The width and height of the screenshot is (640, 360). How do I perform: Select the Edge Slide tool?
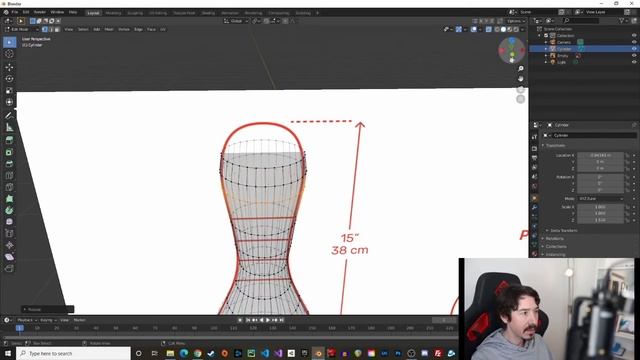tap(9, 234)
